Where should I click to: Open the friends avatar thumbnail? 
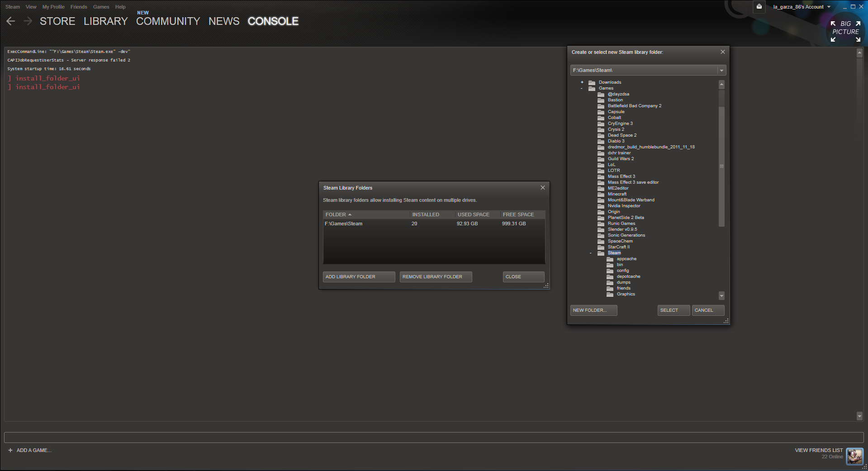[854, 456]
